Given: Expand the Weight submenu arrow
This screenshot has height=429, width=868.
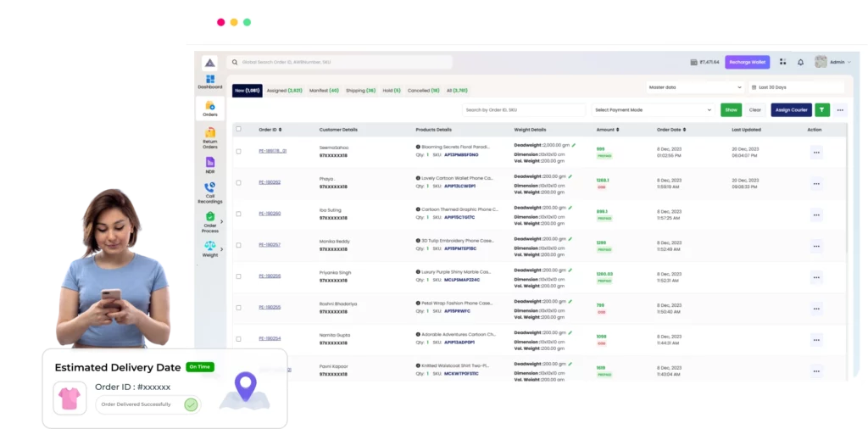Looking at the screenshot, I should click(221, 249).
